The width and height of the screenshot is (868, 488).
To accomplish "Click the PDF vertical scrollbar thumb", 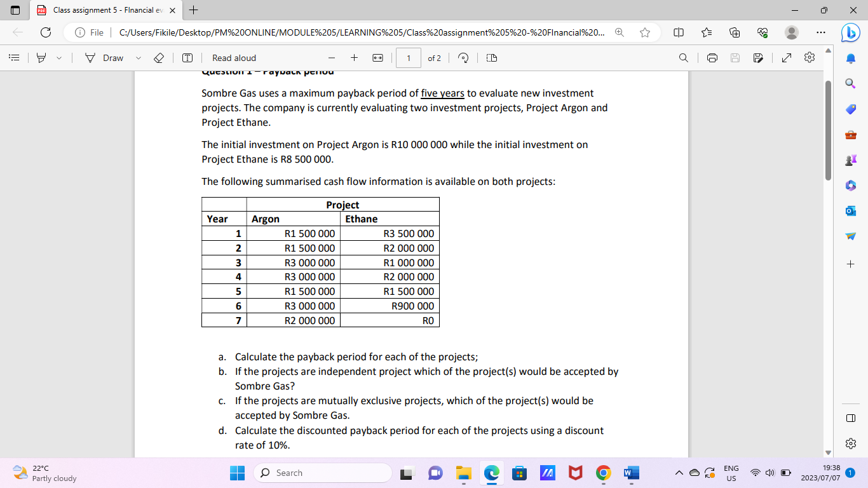I will [827, 130].
